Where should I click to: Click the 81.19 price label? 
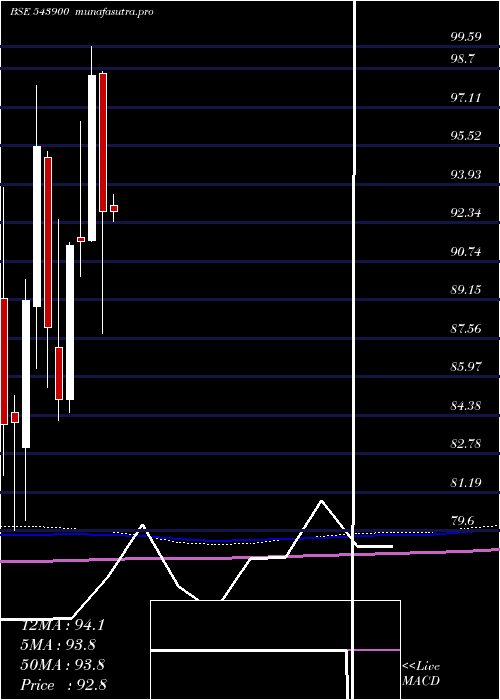pyautogui.click(x=466, y=483)
